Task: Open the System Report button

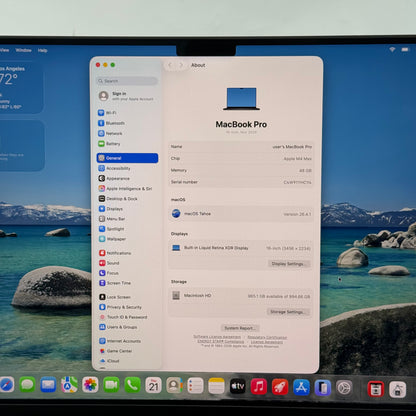Action: pos(240,328)
